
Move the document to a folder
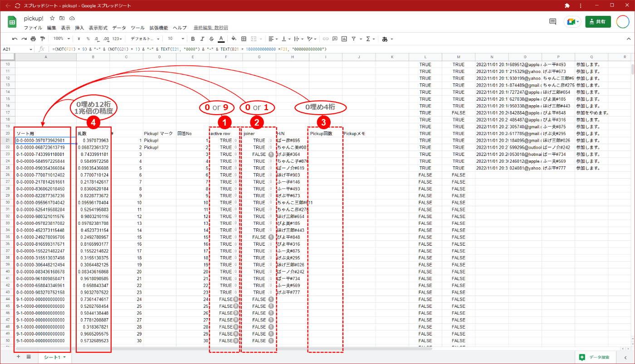pyautogui.click(x=62, y=18)
